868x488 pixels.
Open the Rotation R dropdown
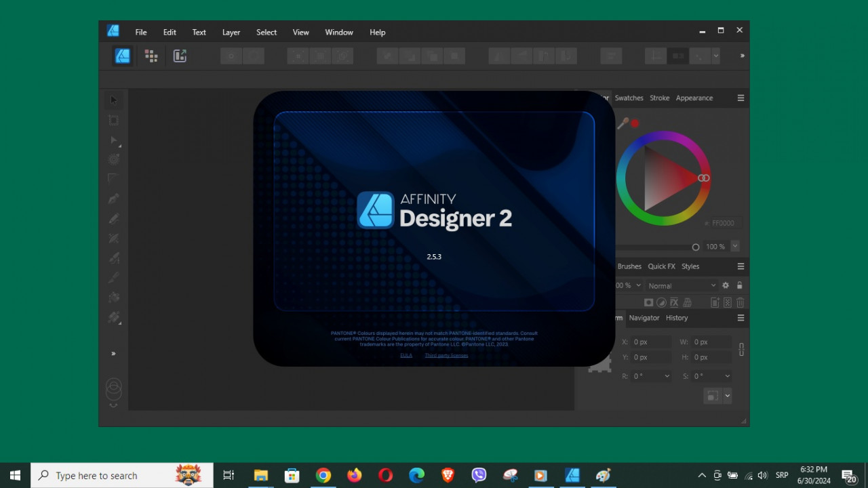point(667,376)
